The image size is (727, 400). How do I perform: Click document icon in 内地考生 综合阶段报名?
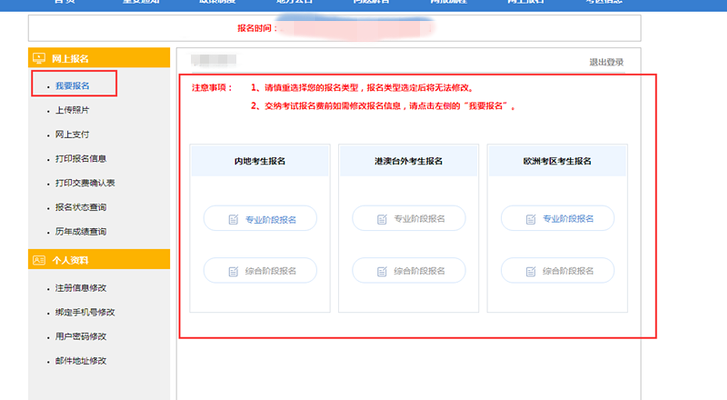pos(234,271)
